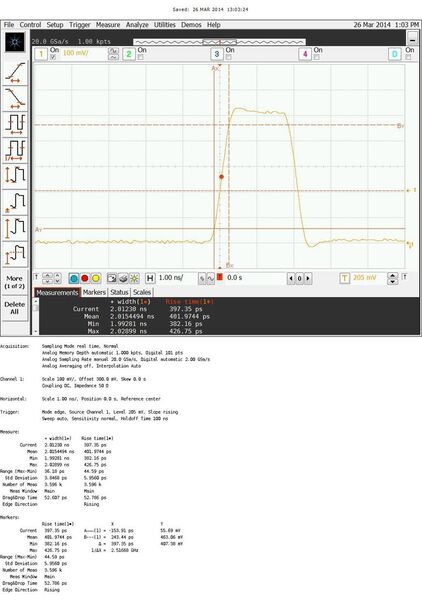Open the Analyze menu
422x600 pixels.
point(137,24)
